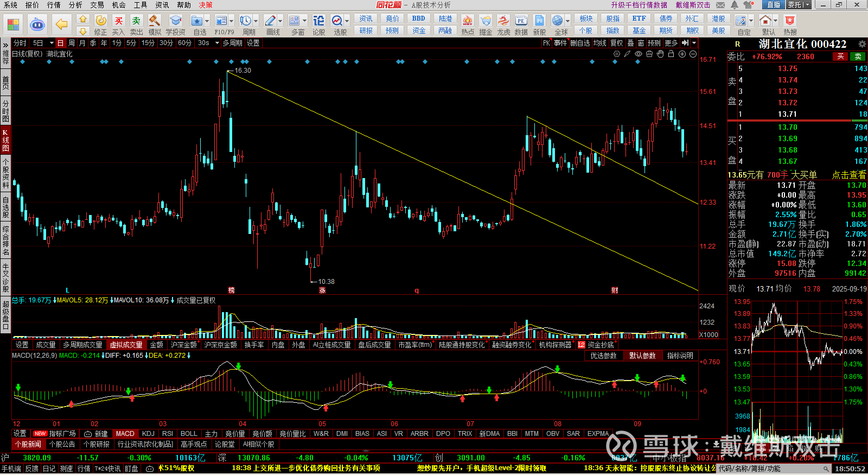Click the chart settings gear icon
The height and width of the screenshot is (475, 868).
tap(617, 54)
